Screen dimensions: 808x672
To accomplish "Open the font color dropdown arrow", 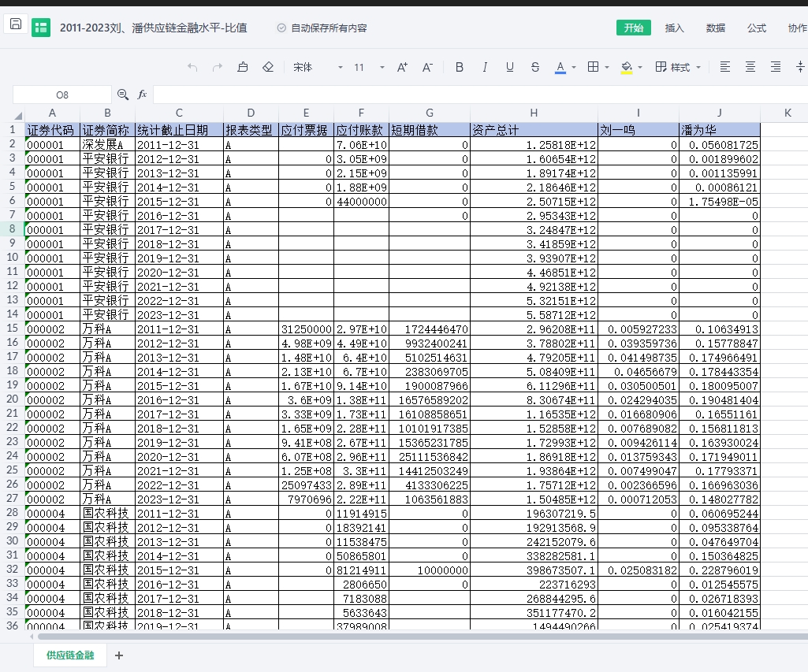I will pyautogui.click(x=574, y=68).
